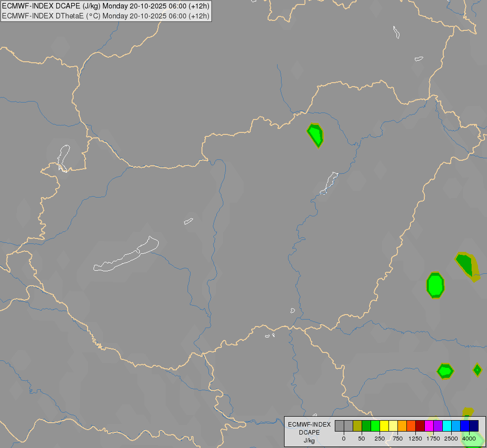This screenshot has height=448, width=487.
Task: Click the olive swatch in the DCAPE legend
Action: pos(358,426)
